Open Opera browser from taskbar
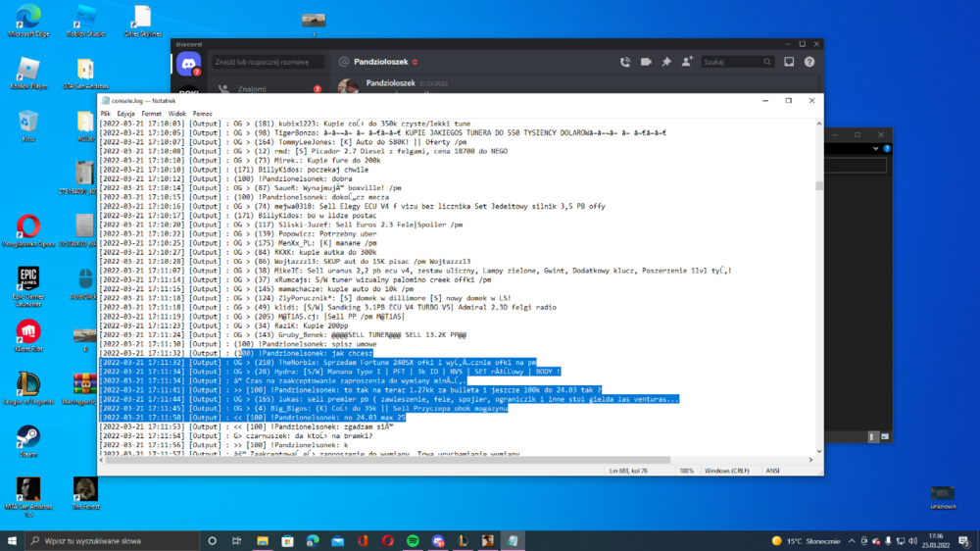Image resolution: width=980 pixels, height=551 pixels. (387, 541)
